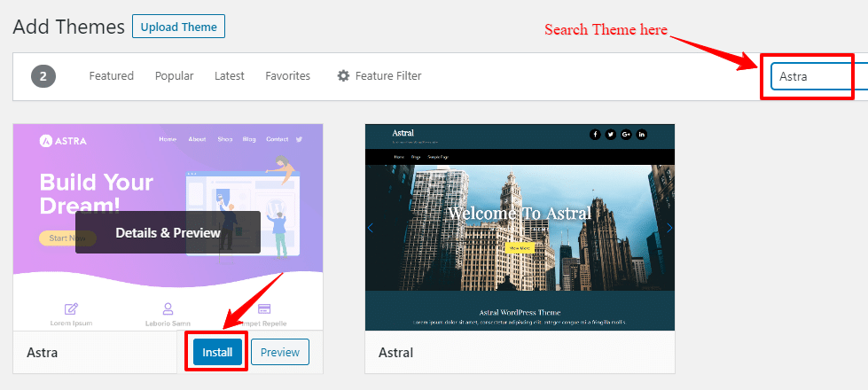Preview the Astra theme
Image resolution: width=868 pixels, height=390 pixels.
click(x=280, y=352)
